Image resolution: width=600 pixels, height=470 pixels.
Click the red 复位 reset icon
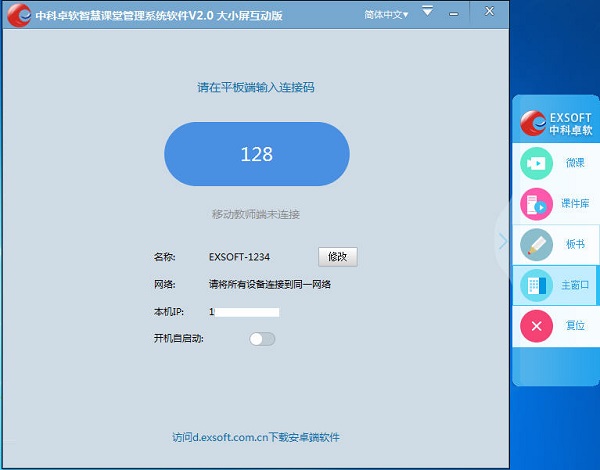pos(536,326)
